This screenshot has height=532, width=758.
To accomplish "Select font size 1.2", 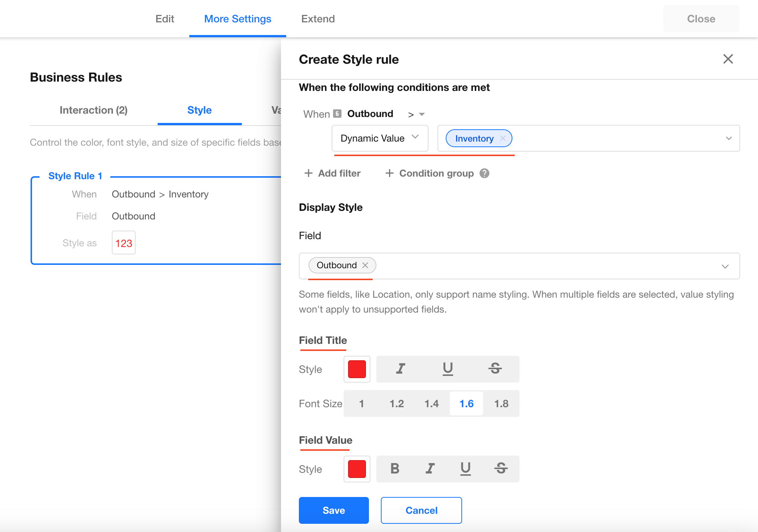I will click(397, 403).
